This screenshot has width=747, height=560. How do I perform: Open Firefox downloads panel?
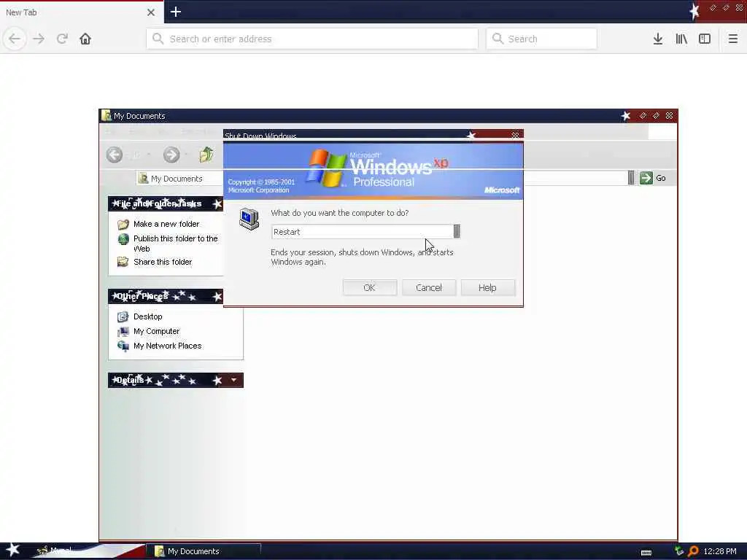click(x=658, y=39)
